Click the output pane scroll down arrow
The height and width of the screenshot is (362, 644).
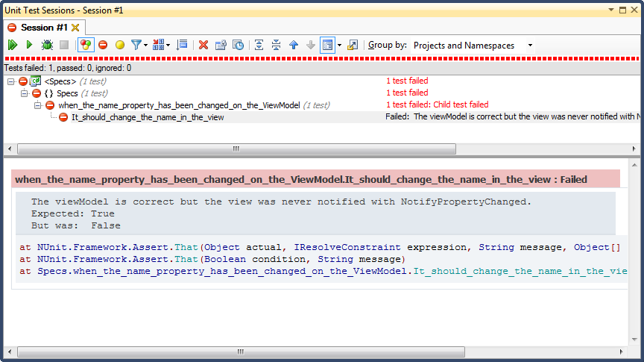point(634,340)
